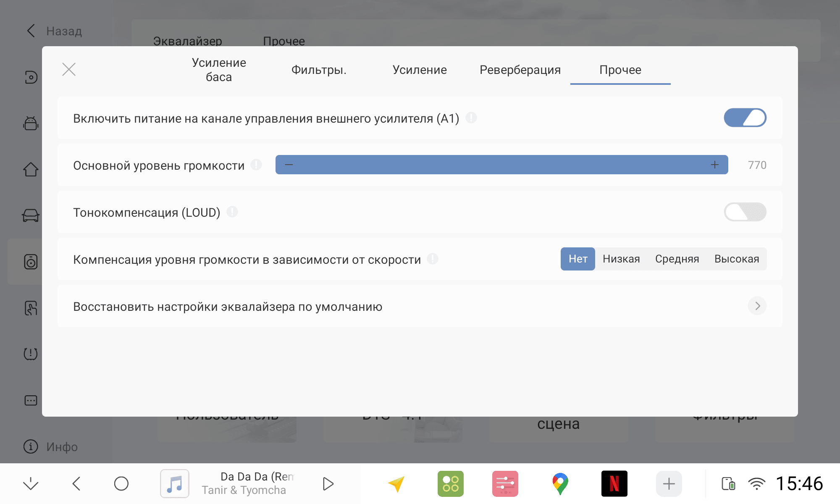Show info for Тонокомпенсация (LOUD)
The height and width of the screenshot is (504, 840).
click(x=232, y=212)
